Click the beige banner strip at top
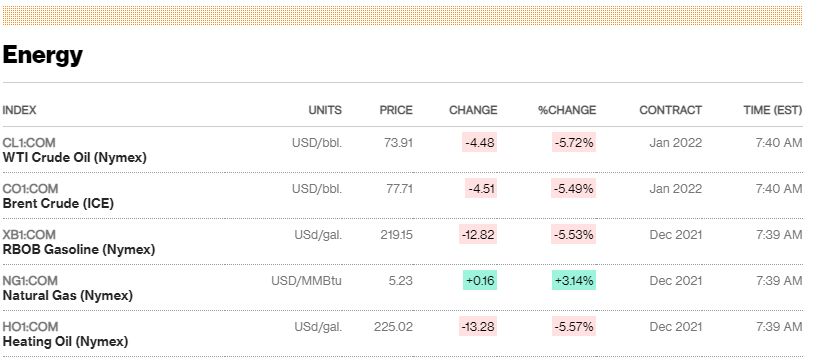This screenshot has width=818, height=362. coord(402,16)
